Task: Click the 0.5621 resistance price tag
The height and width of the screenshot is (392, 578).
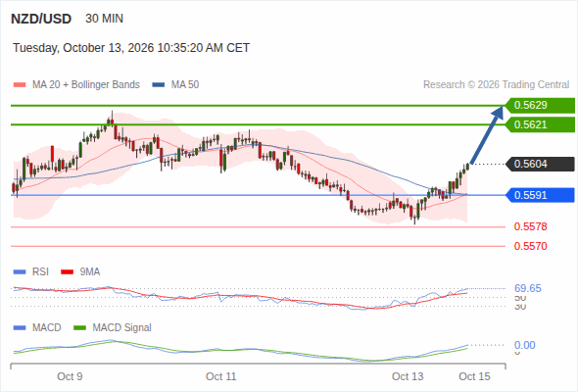Action: click(x=540, y=124)
